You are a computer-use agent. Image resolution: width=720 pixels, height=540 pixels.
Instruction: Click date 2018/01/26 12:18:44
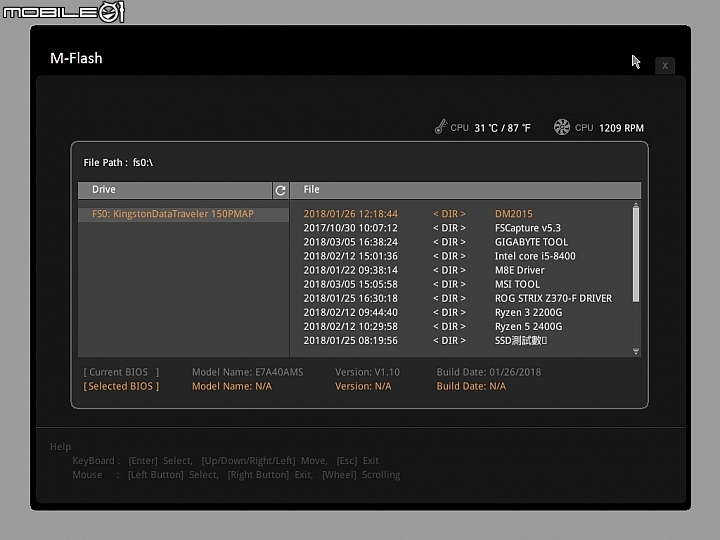coord(350,214)
